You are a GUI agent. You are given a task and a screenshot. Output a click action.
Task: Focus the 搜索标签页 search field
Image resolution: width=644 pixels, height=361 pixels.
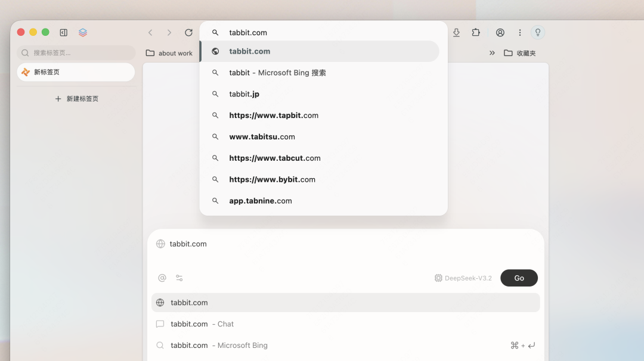(x=76, y=53)
